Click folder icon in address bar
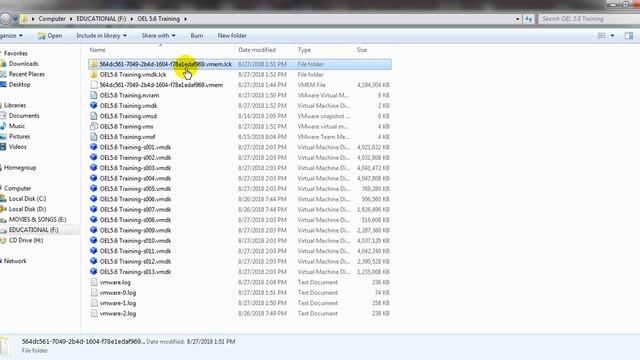 coord(24,19)
